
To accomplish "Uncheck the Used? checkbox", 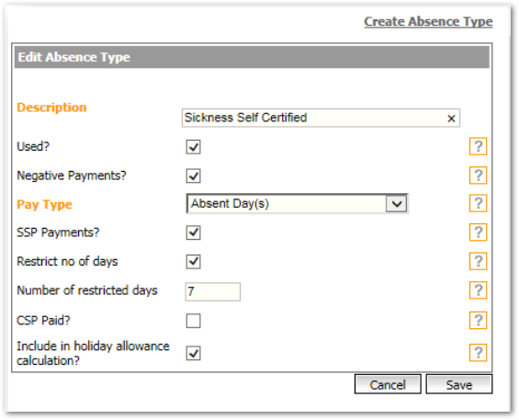I will (193, 147).
